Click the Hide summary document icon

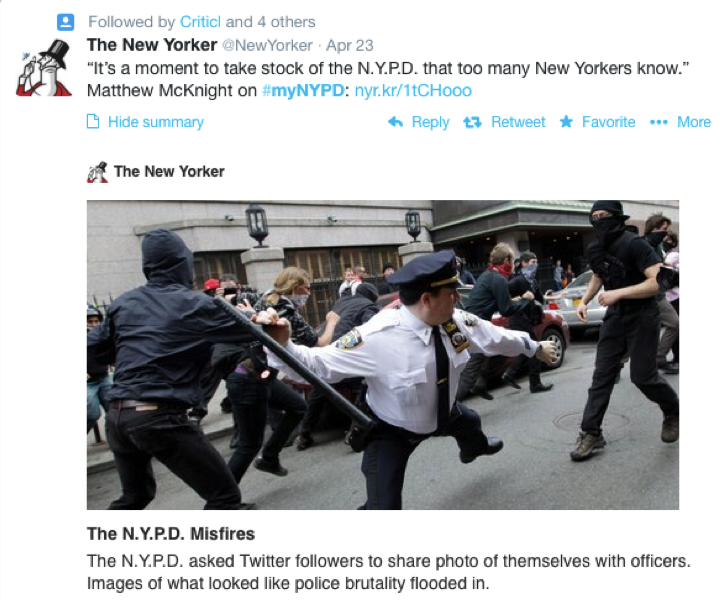[93, 122]
